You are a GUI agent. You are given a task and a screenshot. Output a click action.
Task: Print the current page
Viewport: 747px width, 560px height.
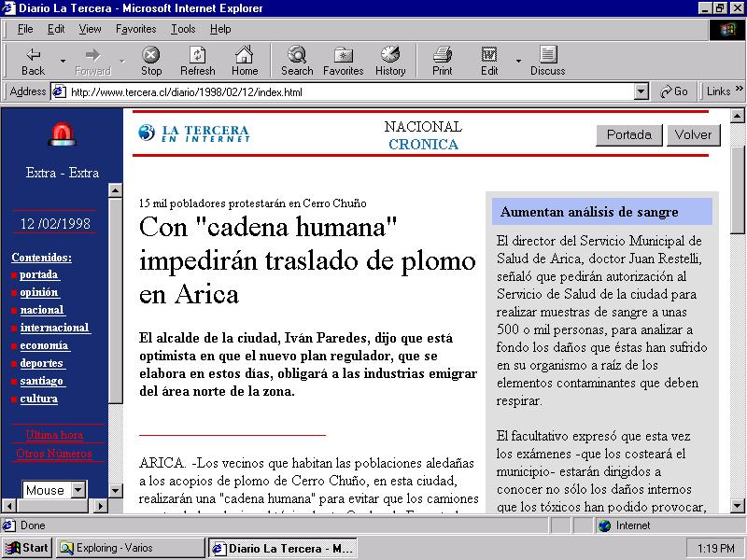click(x=442, y=62)
